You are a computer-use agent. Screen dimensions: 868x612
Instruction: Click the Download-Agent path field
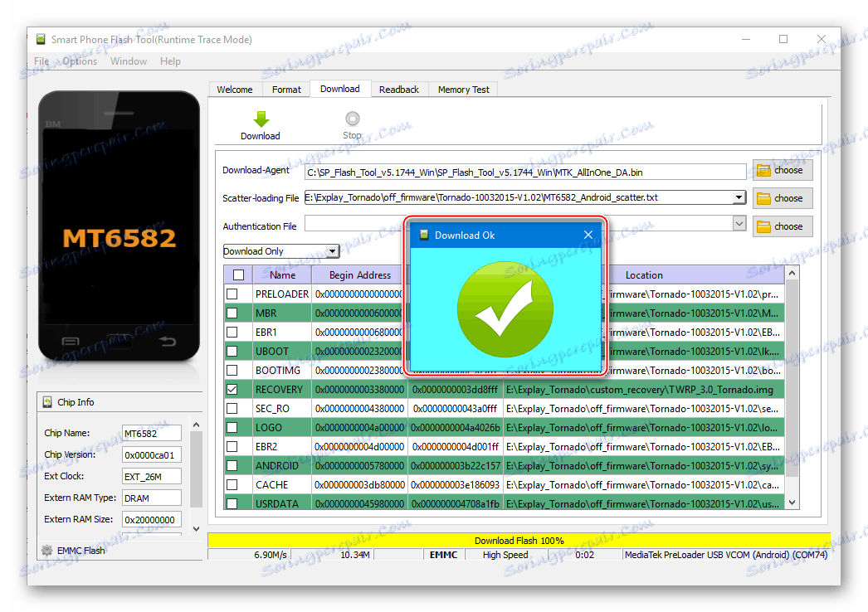(524, 172)
